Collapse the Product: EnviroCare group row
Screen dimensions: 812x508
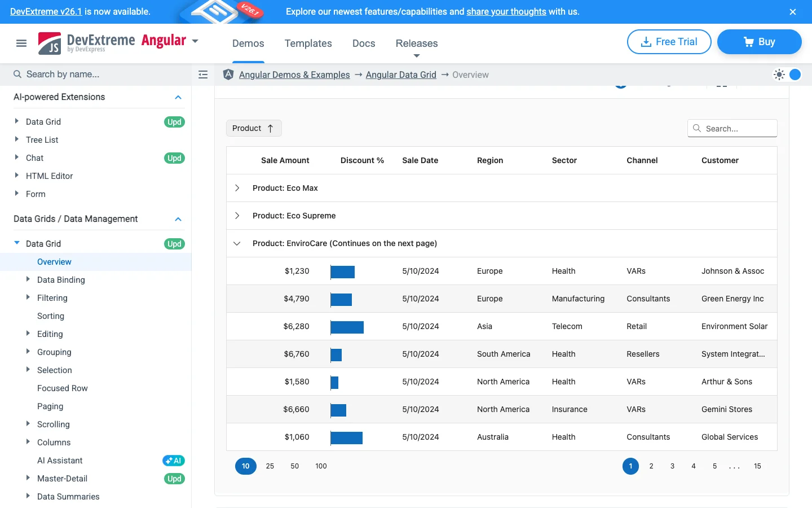(237, 243)
